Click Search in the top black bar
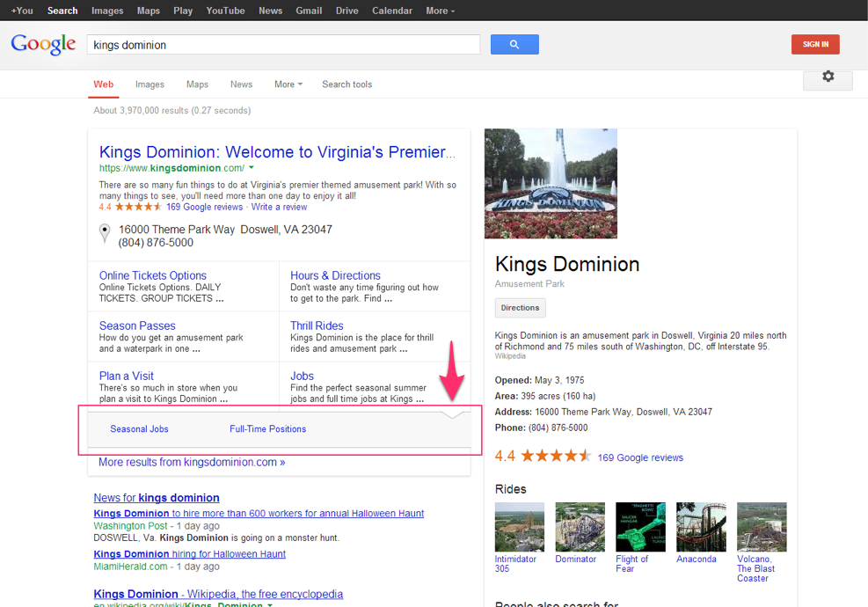 pos(62,11)
